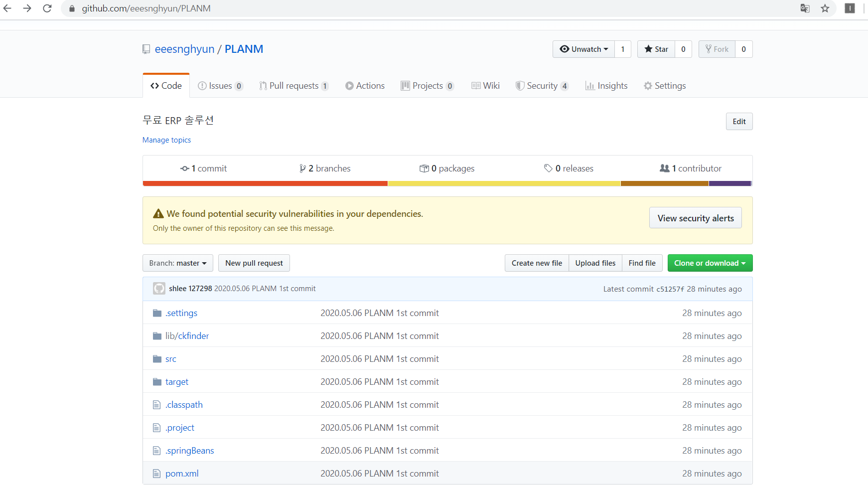Click View security alerts button
868x492 pixels.
[x=696, y=218]
